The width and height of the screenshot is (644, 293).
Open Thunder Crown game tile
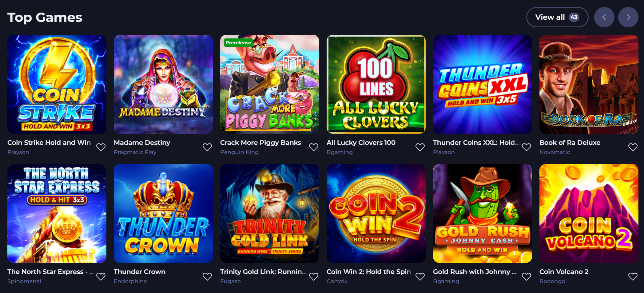click(x=163, y=213)
